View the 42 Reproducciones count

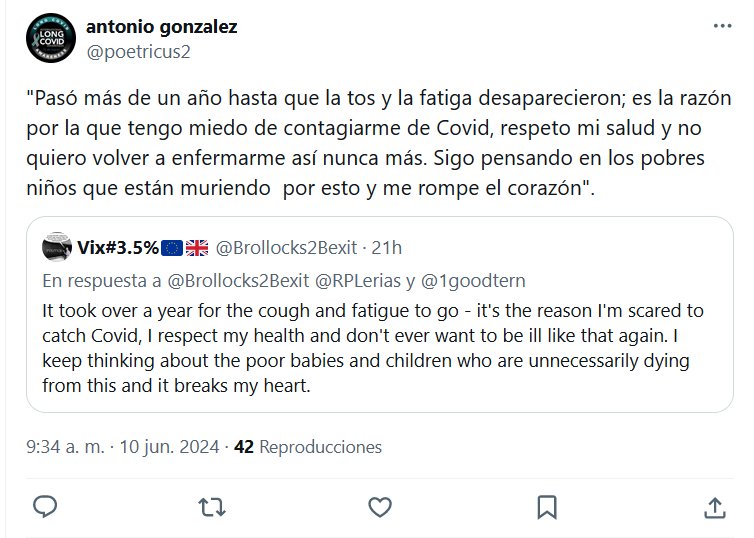click(307, 447)
